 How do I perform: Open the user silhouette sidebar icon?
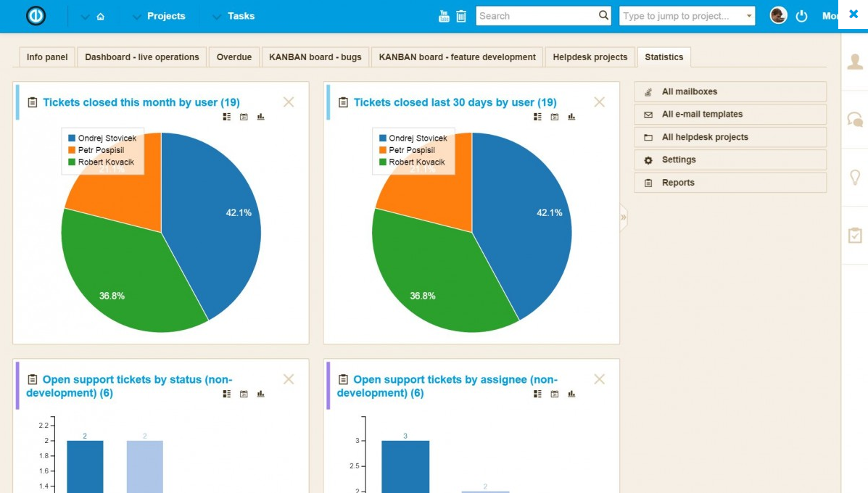click(855, 62)
